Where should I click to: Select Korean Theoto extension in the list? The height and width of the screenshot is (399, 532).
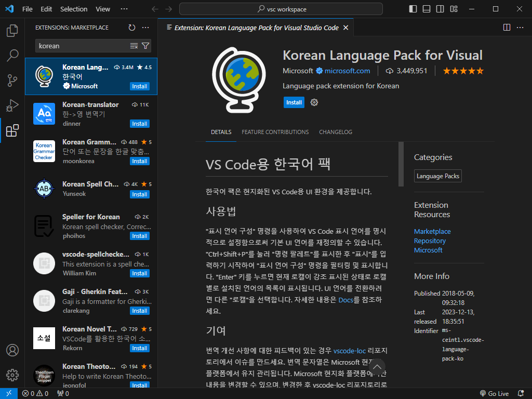click(x=91, y=375)
